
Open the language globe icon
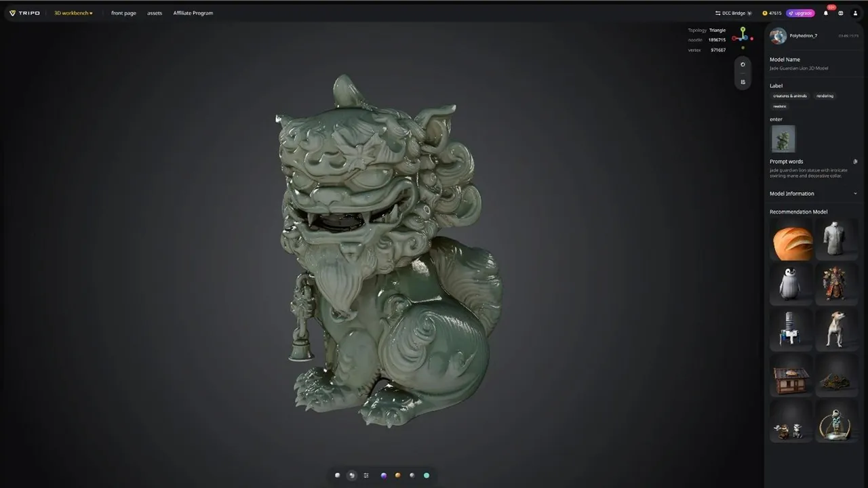(841, 13)
